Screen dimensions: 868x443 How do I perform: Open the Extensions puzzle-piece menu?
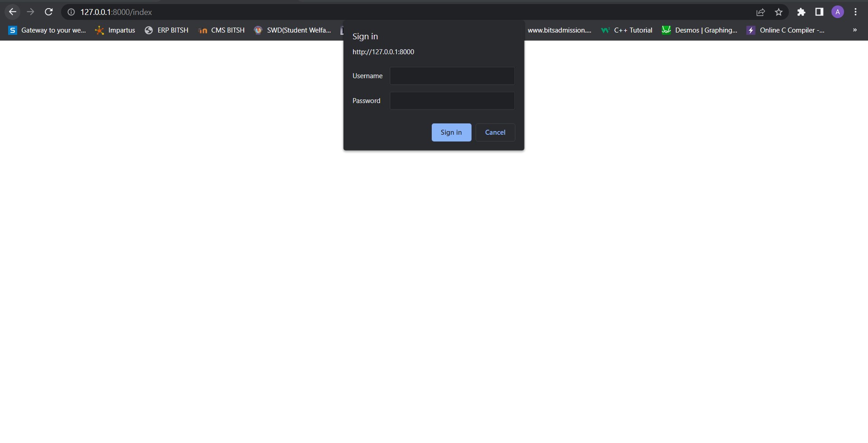801,12
